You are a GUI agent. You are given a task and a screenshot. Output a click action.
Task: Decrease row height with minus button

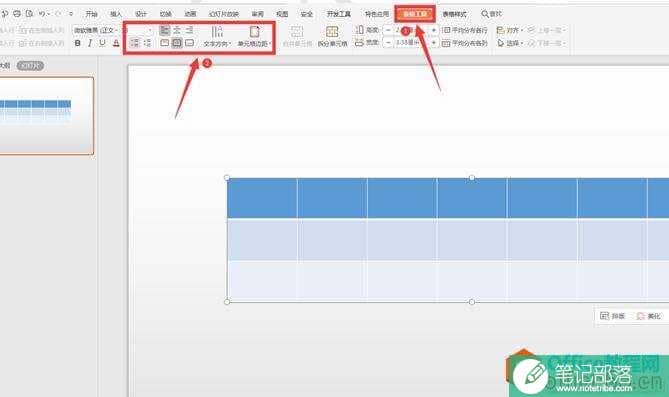tap(388, 30)
